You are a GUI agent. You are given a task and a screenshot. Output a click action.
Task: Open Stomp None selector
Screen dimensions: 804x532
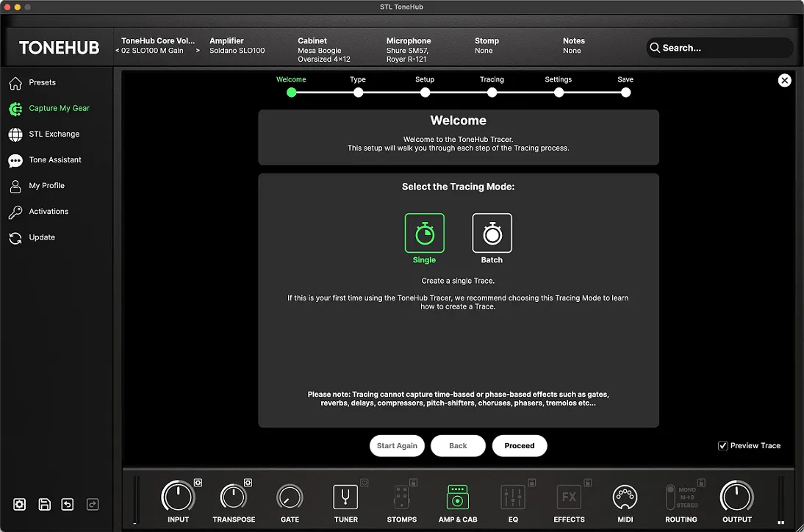[487, 46]
